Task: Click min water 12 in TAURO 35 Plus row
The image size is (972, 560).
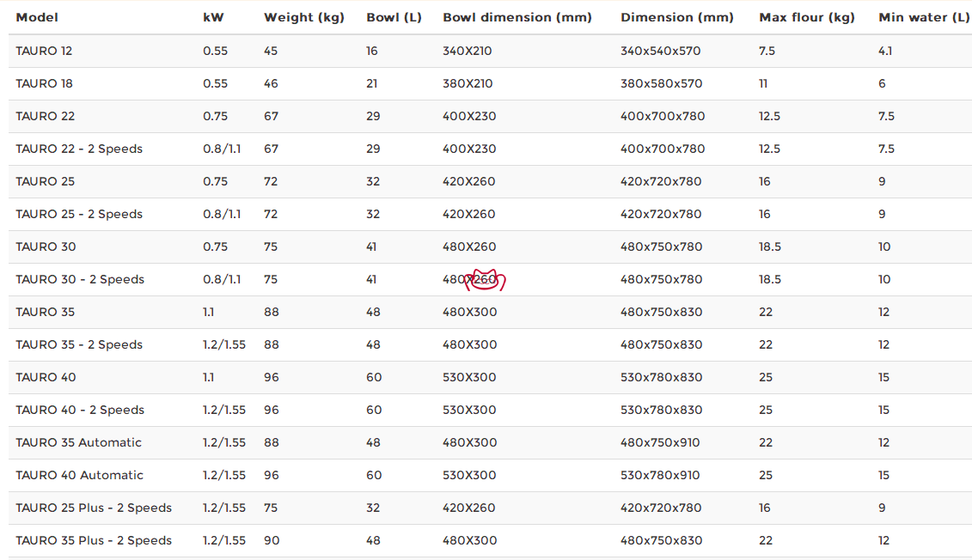Action: pyautogui.click(x=884, y=540)
